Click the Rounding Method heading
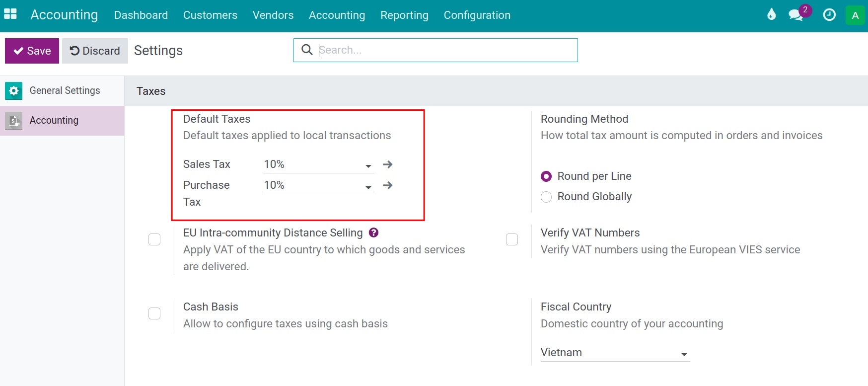Screen dimensions: 868x386 pyautogui.click(x=584, y=119)
